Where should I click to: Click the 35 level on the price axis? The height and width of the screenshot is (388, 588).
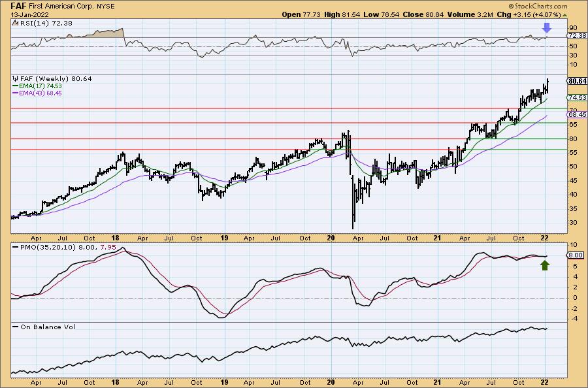pos(573,209)
